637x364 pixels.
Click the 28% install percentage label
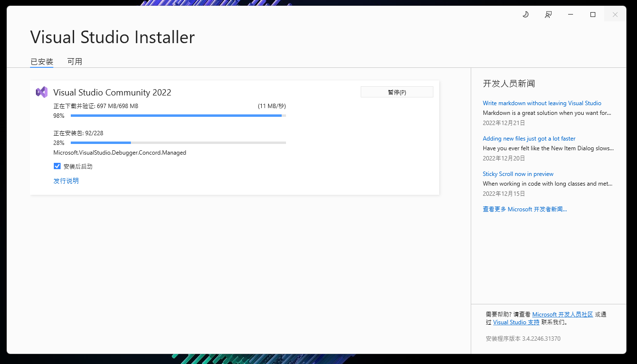[x=59, y=143]
